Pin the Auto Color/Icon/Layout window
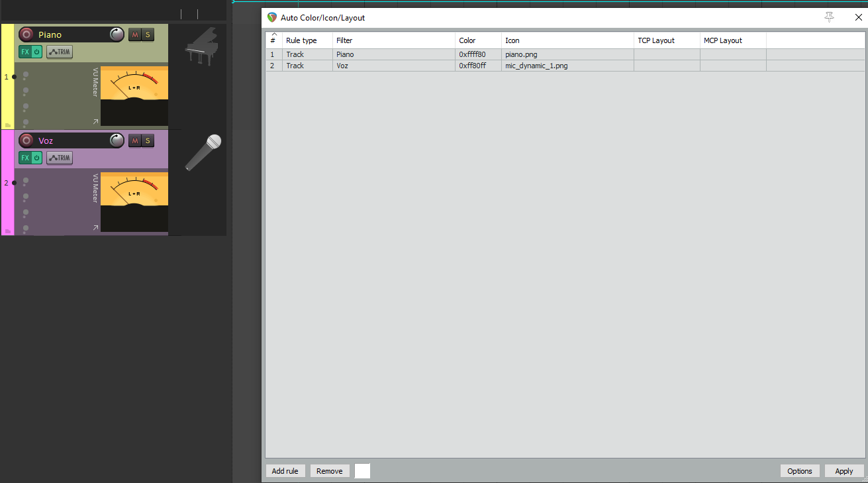868x483 pixels. point(829,18)
